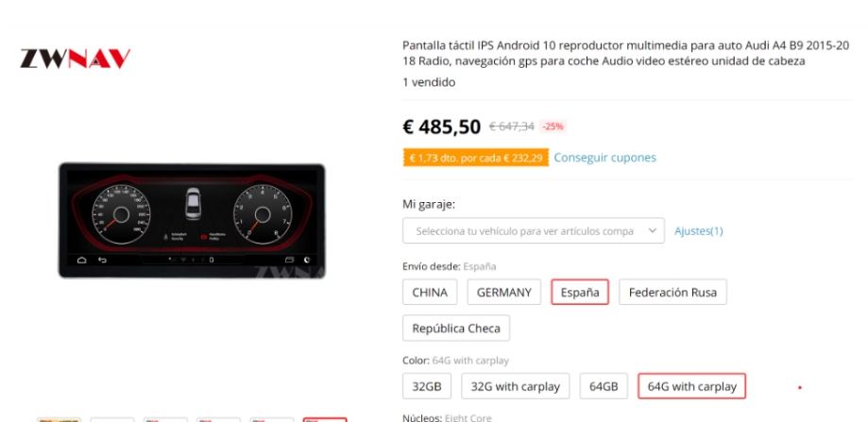Select the first product thumbnail
This screenshot has height=422, width=868.
point(60,419)
